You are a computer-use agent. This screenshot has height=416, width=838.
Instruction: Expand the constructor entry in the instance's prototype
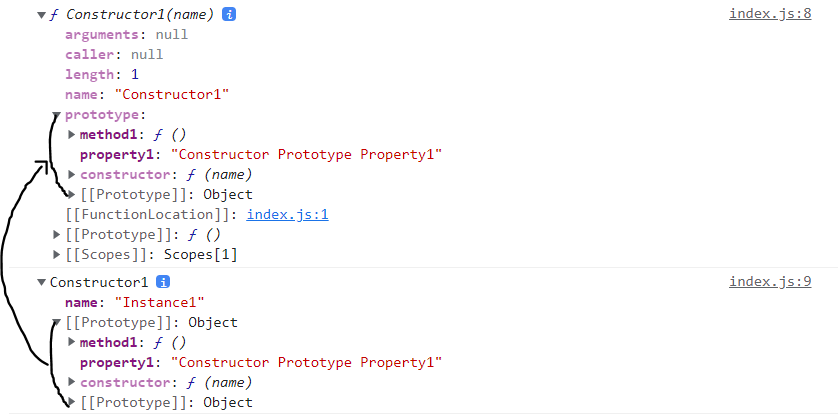[72, 382]
